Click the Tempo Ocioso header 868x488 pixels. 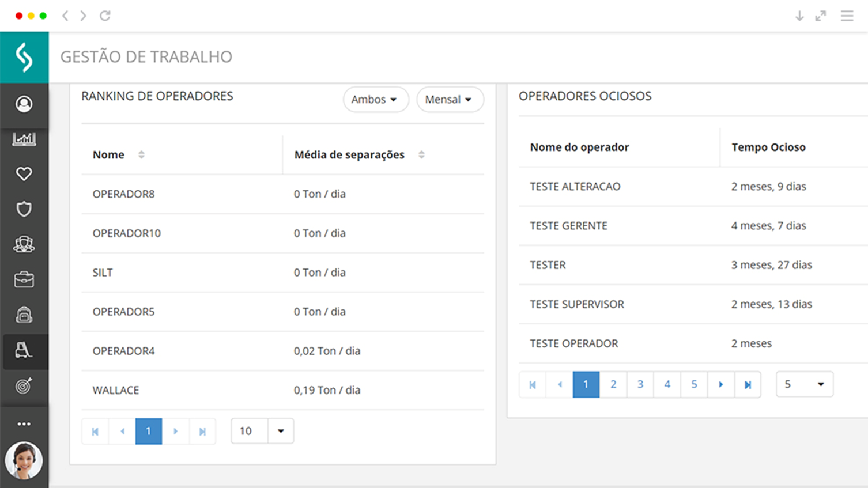(768, 147)
